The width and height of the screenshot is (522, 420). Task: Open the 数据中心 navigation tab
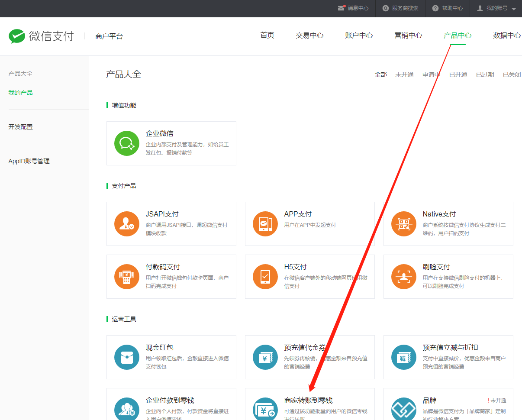[x=507, y=36]
